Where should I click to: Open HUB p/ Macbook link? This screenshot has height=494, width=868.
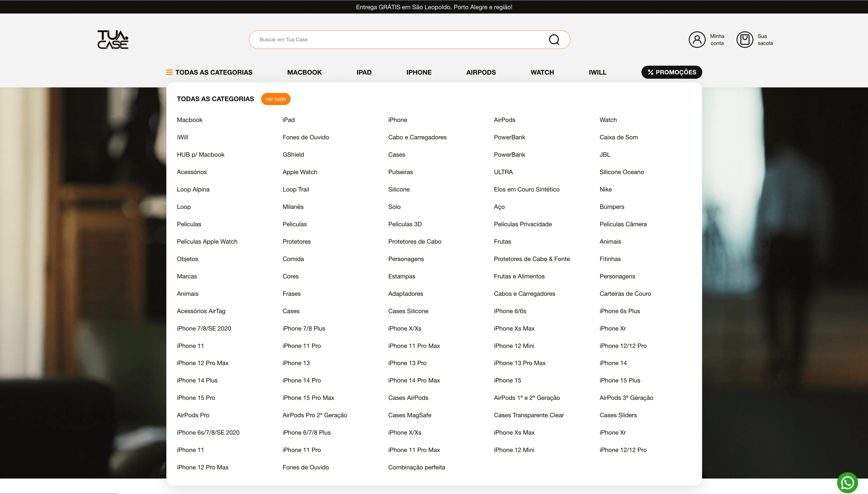(x=200, y=154)
